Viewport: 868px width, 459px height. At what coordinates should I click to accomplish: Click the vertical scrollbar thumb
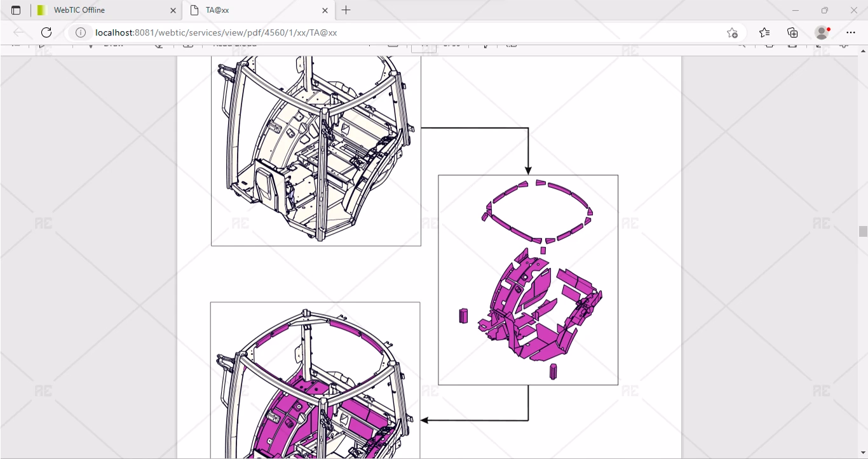pyautogui.click(x=863, y=232)
